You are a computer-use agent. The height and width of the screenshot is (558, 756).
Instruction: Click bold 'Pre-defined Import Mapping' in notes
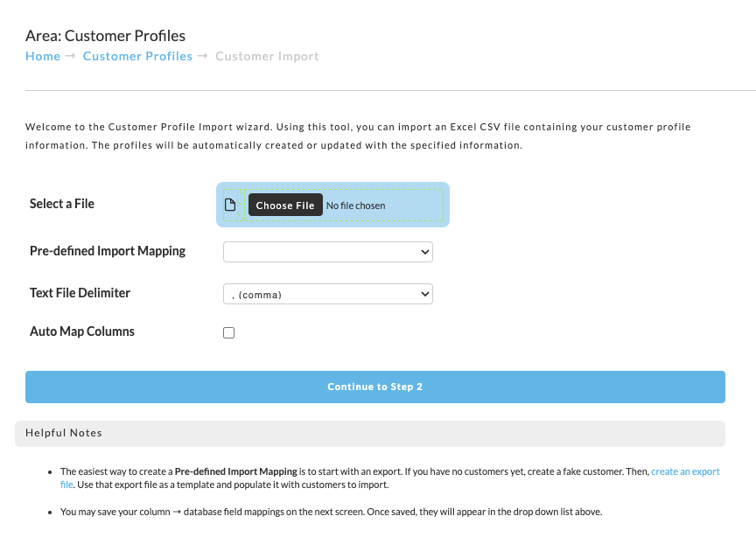235,471
